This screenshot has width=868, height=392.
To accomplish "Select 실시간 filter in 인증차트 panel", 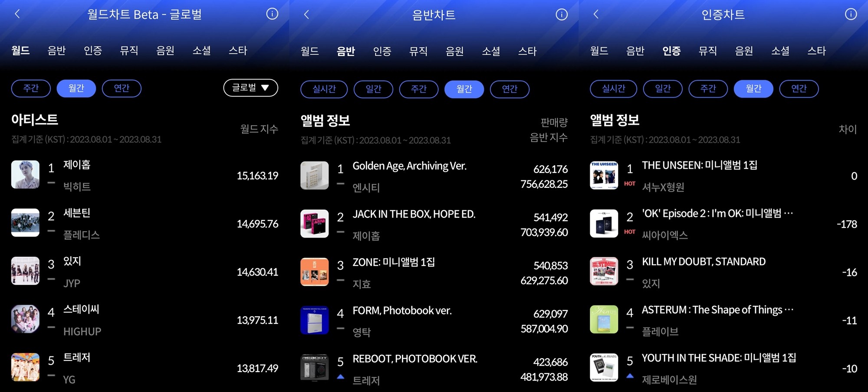I will pos(614,89).
